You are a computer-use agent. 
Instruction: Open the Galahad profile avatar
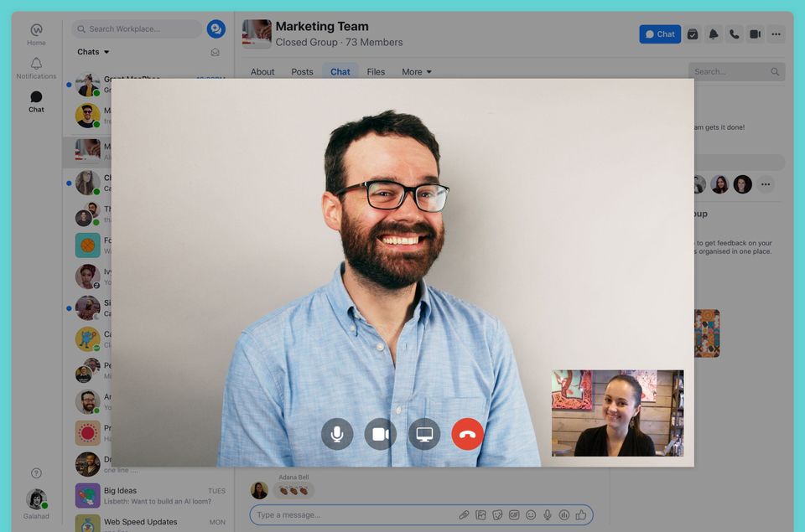pos(36,499)
